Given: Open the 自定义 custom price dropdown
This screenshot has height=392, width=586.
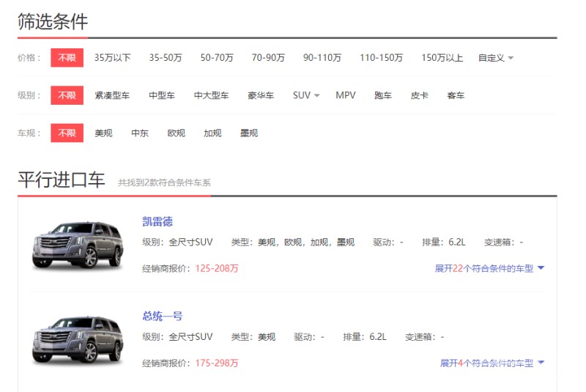Looking at the screenshot, I should coord(496,58).
